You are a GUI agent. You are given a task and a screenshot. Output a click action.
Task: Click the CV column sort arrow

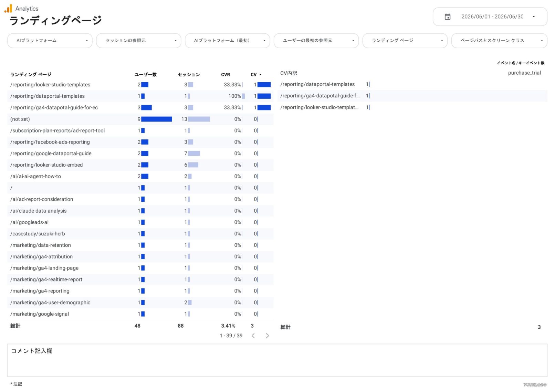pyautogui.click(x=260, y=75)
